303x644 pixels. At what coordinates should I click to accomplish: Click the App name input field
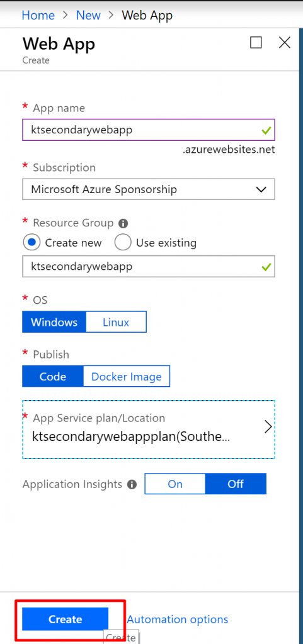coord(149,130)
